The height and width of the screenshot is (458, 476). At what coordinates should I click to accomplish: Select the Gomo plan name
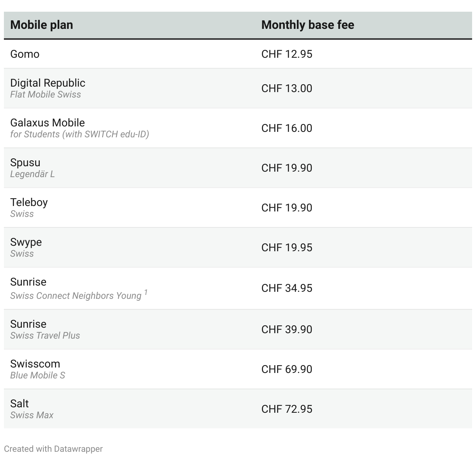25,54
